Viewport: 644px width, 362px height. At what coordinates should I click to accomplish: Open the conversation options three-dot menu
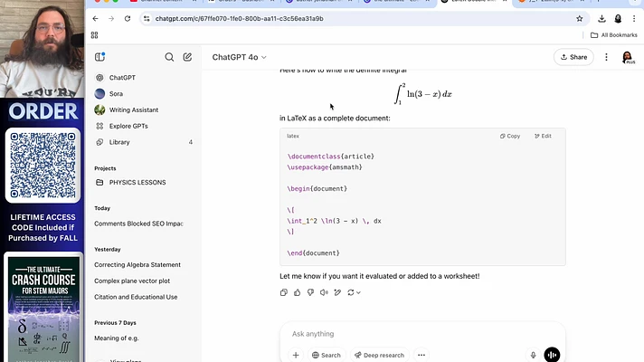pyautogui.click(x=606, y=57)
